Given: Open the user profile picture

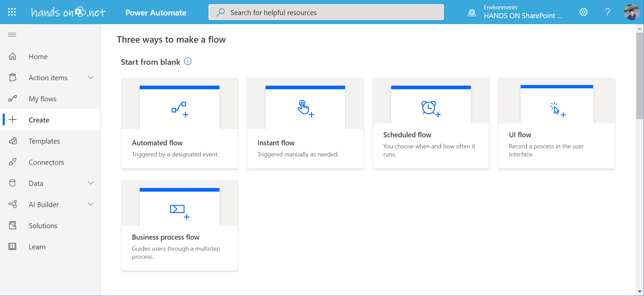Looking at the screenshot, I should coord(631,12).
